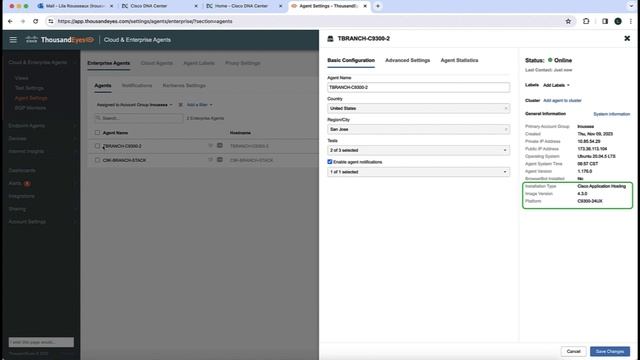Switch to the Agent Statistics tab

tap(459, 60)
